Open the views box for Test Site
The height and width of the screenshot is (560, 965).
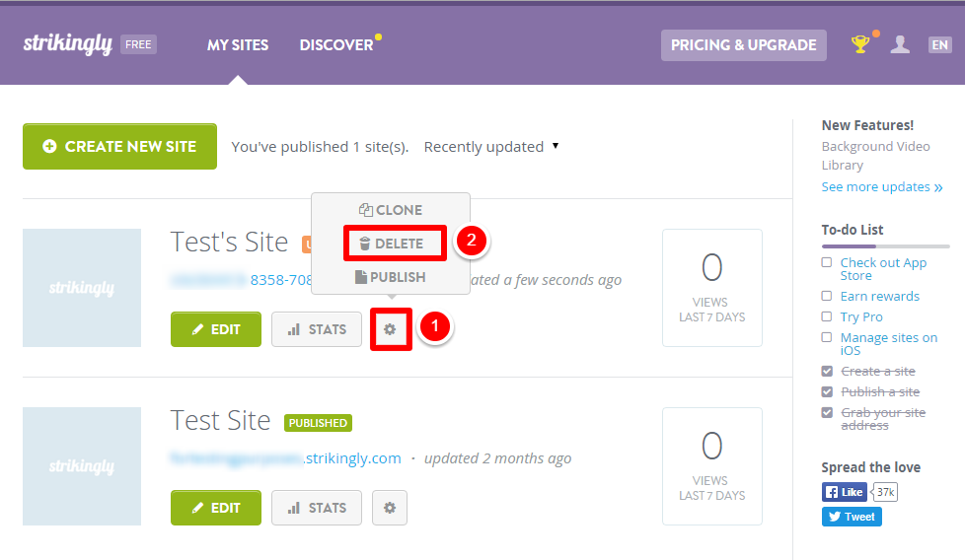click(712, 466)
